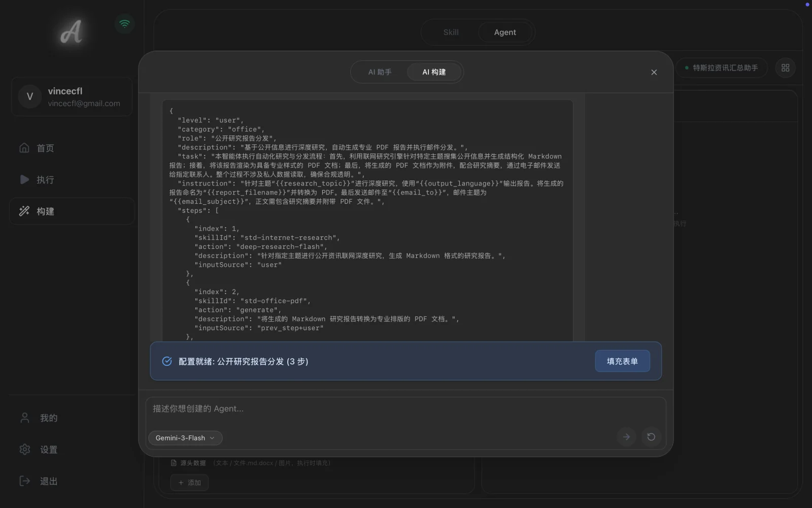Image resolution: width=812 pixels, height=508 pixels.
Task: Click the magic wand icon beside 构建
Action: pos(24,211)
